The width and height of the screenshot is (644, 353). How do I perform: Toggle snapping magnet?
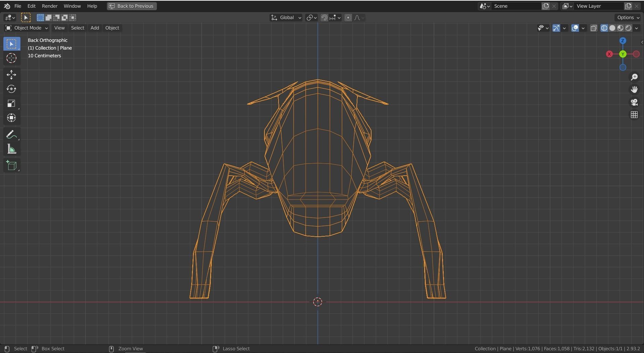(x=324, y=17)
